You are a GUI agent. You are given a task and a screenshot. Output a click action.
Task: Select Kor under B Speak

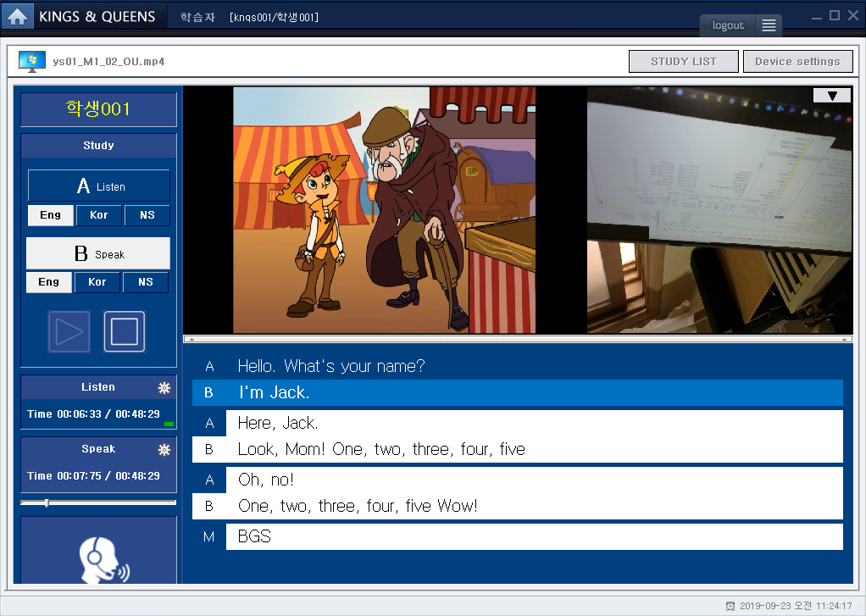tap(97, 282)
